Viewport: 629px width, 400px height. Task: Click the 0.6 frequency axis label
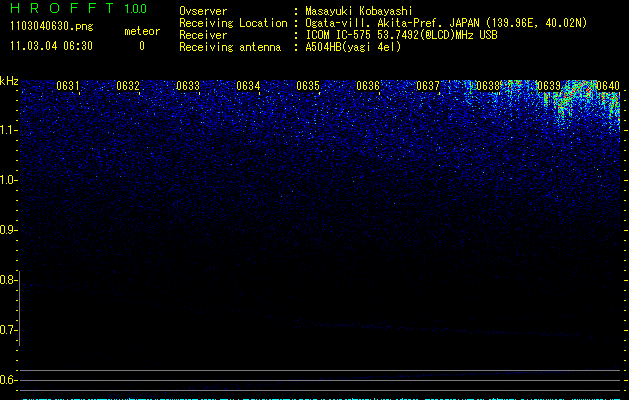[x=8, y=380]
